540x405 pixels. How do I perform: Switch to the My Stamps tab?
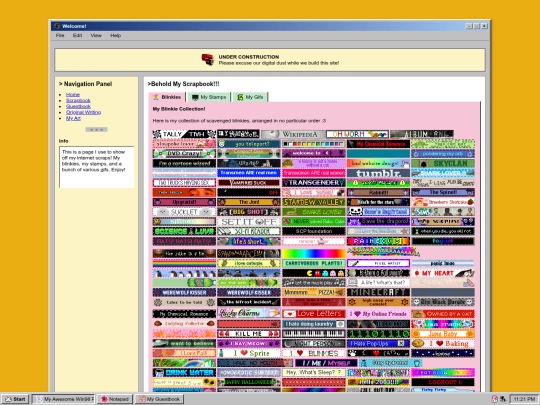tap(209, 97)
